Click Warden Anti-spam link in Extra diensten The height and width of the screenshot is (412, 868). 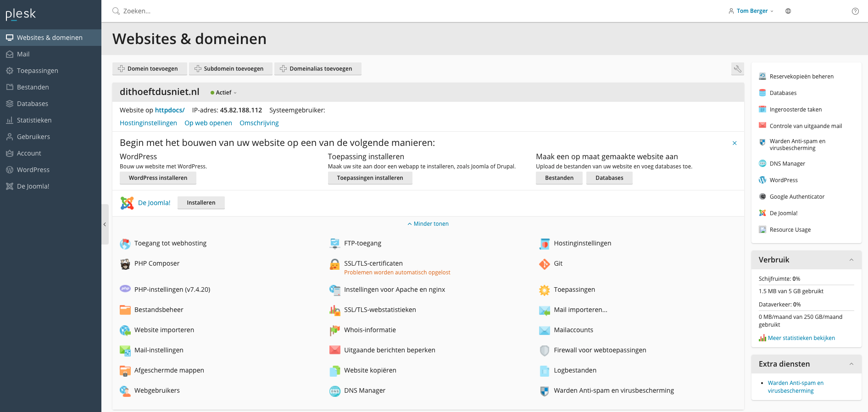(796, 387)
